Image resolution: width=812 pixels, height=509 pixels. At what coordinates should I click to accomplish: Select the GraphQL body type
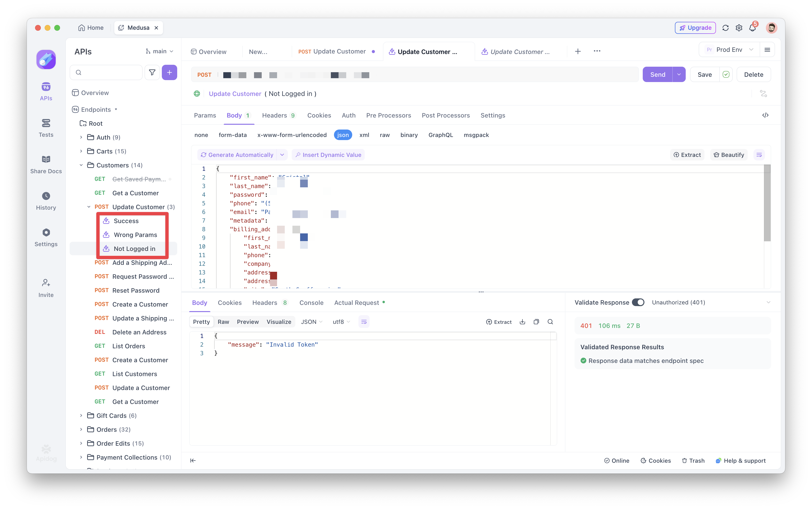(x=440, y=135)
